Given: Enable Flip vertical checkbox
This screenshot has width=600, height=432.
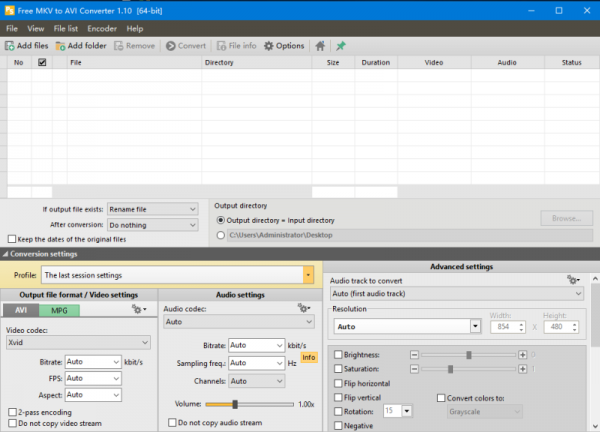Looking at the screenshot, I should coord(338,398).
